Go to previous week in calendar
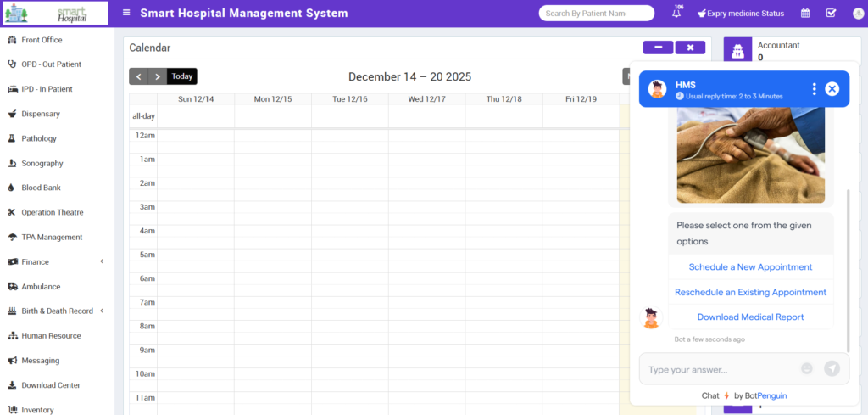 pyautogui.click(x=138, y=76)
